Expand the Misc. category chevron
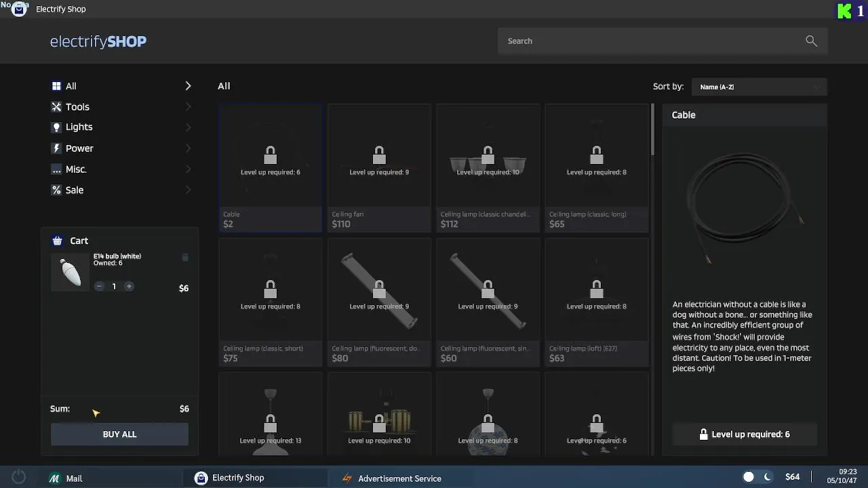Screen dimensions: 868x488 (x=188, y=169)
